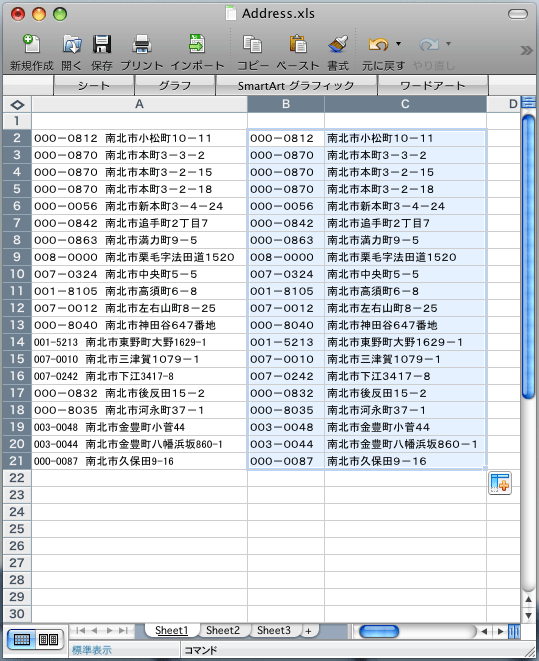Open the SmartArt グラフィック tab
539x661 pixels.
point(296,86)
